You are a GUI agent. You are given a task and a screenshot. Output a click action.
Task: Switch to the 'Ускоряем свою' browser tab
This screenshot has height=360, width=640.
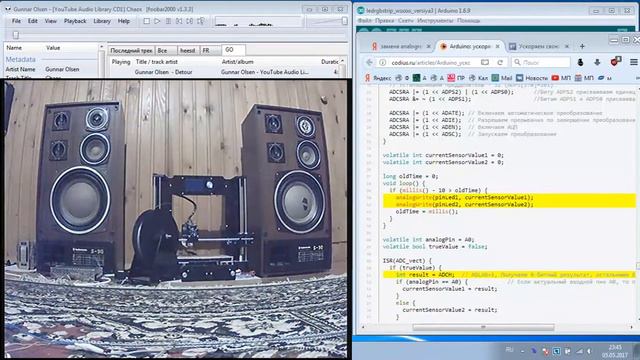[538, 47]
